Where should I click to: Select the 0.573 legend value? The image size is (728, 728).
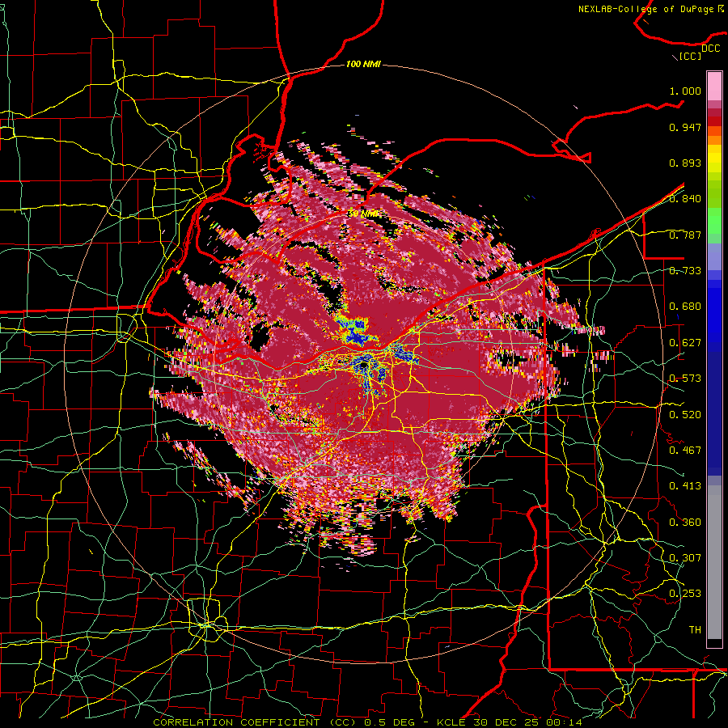coord(685,379)
